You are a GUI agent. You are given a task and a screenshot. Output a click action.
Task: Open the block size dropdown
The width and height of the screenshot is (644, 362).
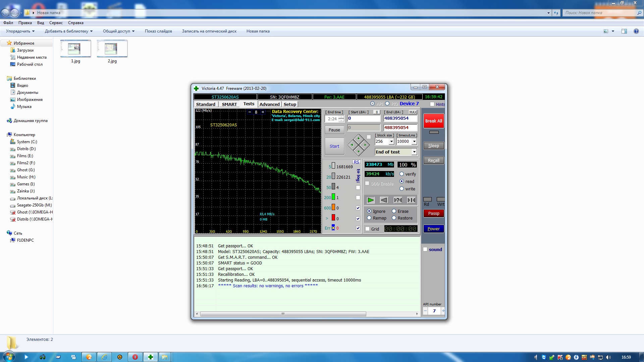391,141
